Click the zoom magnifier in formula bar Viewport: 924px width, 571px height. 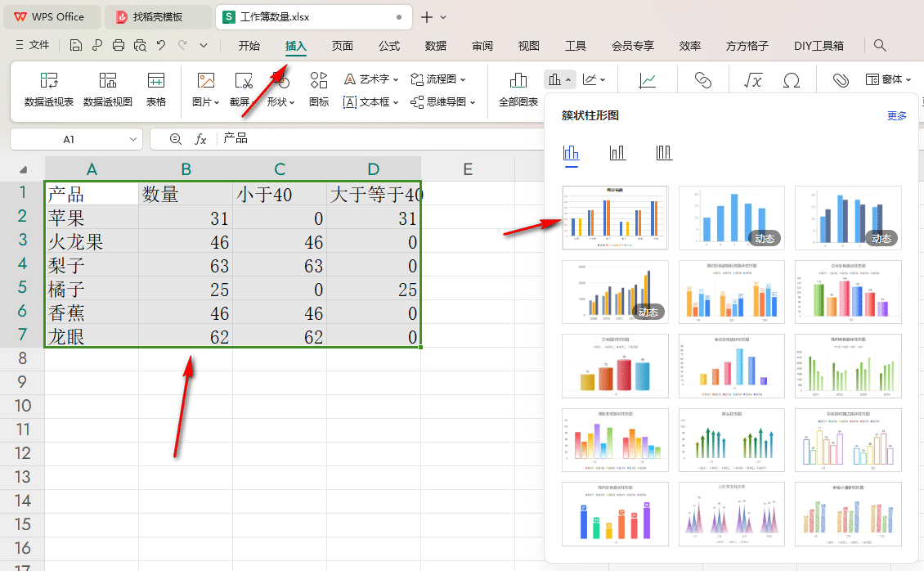click(x=176, y=139)
